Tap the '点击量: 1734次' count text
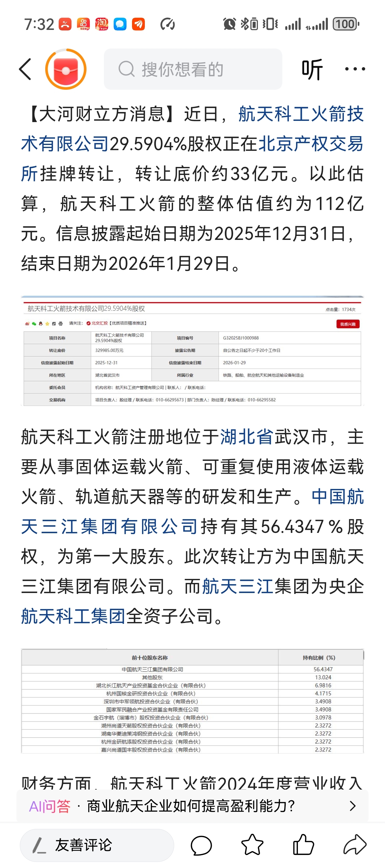This screenshot has height=868, width=385. (x=340, y=309)
